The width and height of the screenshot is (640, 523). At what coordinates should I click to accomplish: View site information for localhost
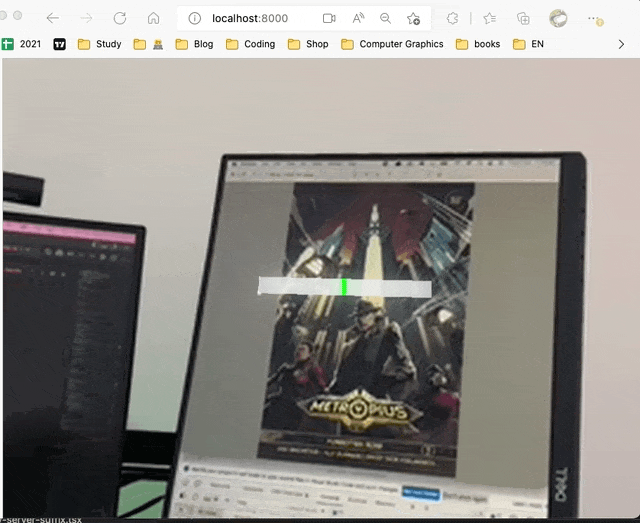coord(195,18)
